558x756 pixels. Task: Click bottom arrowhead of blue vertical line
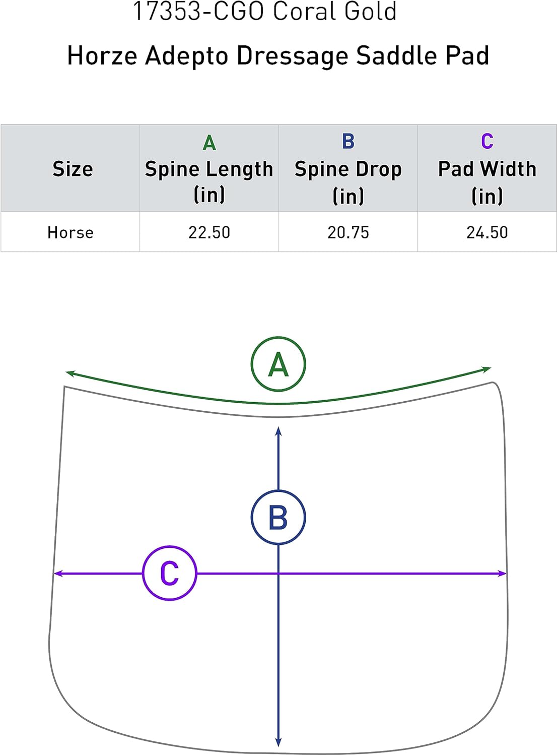click(x=278, y=742)
